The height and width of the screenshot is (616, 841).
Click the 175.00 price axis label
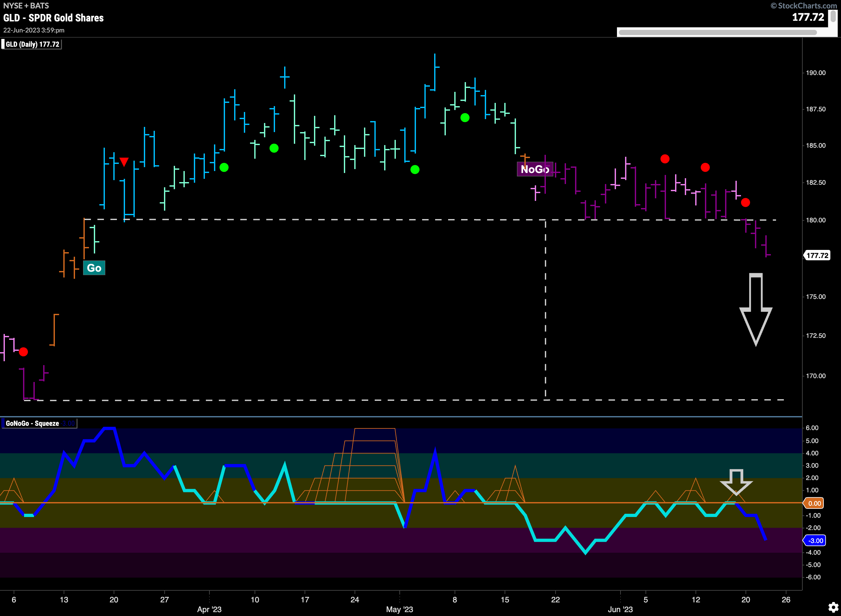tap(816, 297)
